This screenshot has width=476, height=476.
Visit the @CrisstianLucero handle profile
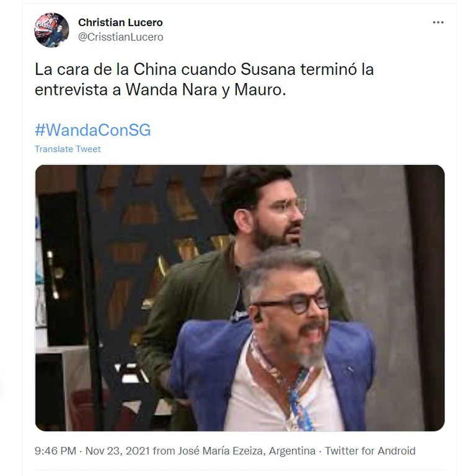pyautogui.click(x=120, y=37)
